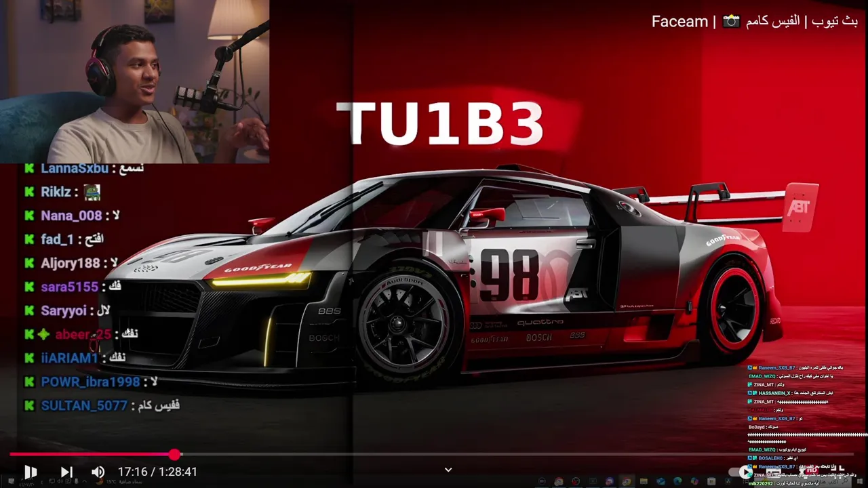Viewport: 868px width, 488px height.
Task: Click the Kick badge next to sara5155
Action: click(x=29, y=287)
